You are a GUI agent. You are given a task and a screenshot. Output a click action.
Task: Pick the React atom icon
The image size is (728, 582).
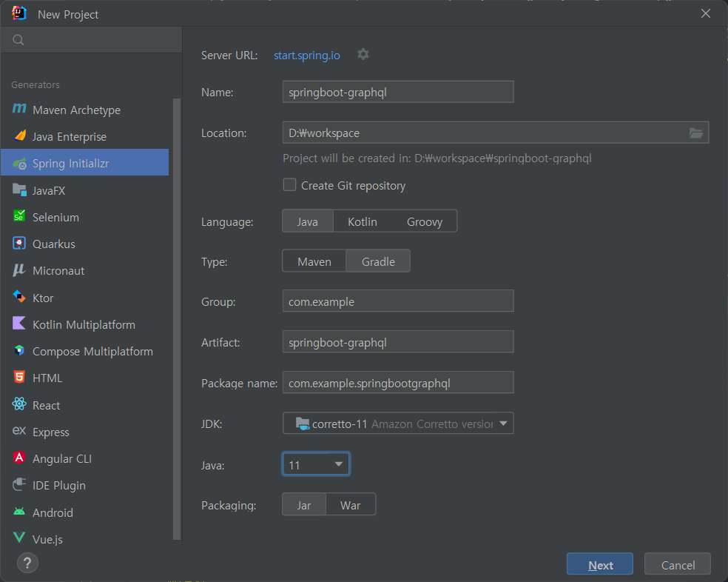(x=19, y=404)
